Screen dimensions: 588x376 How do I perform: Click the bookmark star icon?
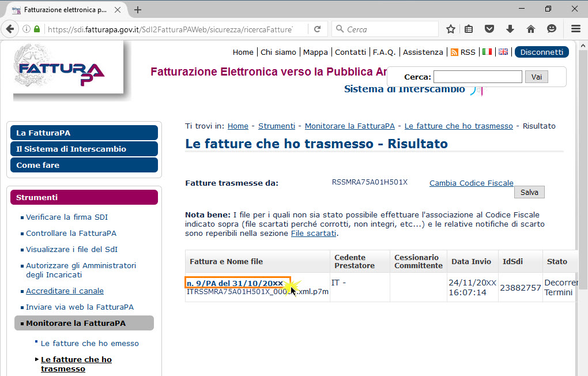[x=451, y=29]
